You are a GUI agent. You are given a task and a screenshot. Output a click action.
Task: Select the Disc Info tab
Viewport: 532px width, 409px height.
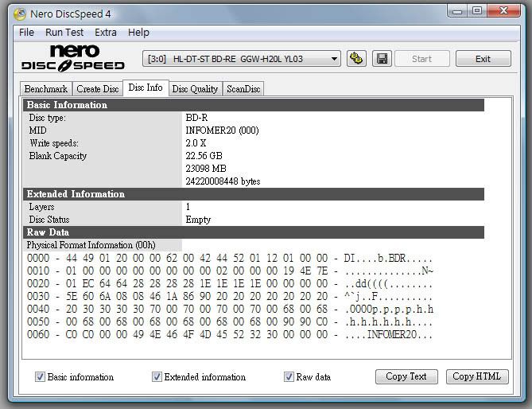pos(146,88)
